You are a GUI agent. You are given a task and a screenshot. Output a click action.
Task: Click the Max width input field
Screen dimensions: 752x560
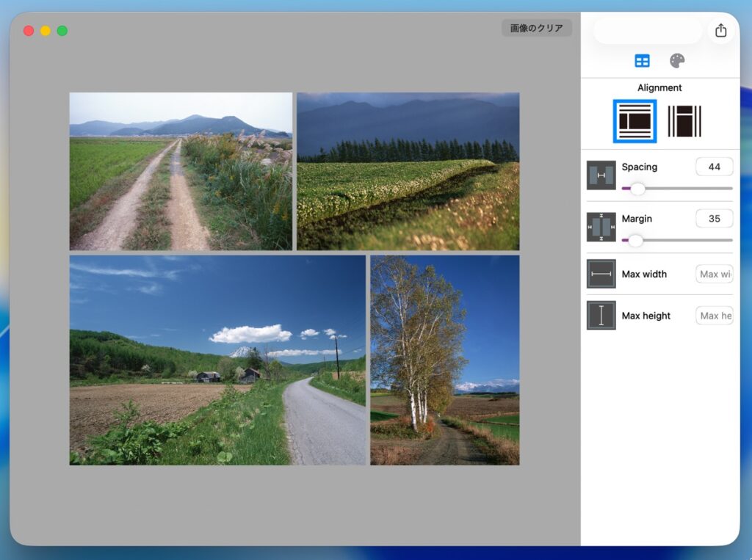(x=714, y=274)
